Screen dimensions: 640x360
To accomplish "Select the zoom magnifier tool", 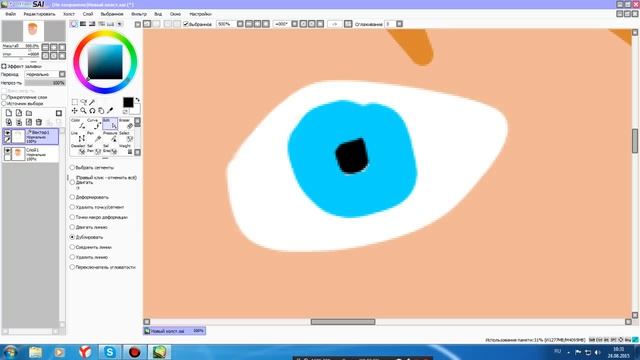I will (x=83, y=111).
